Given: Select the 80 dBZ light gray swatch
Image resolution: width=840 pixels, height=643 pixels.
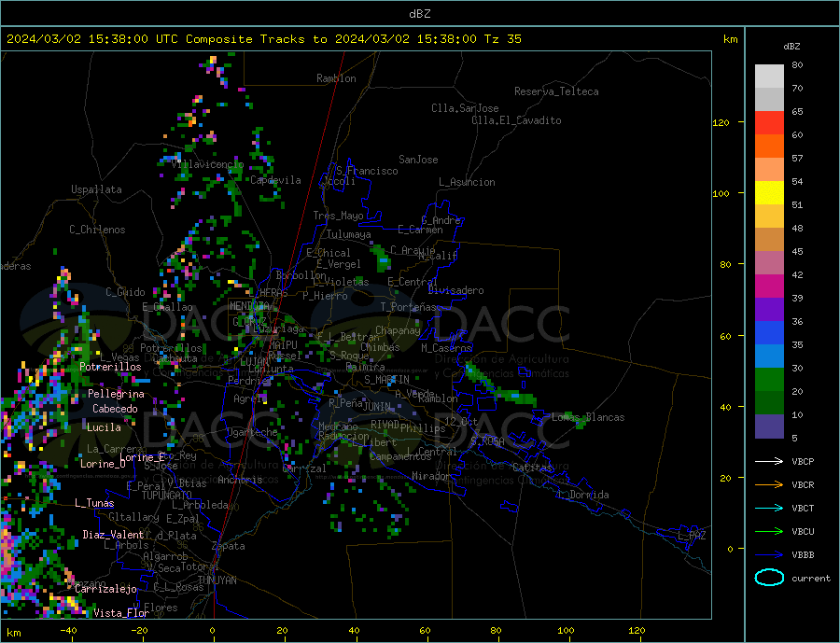Looking at the screenshot, I should pyautogui.click(x=769, y=77).
